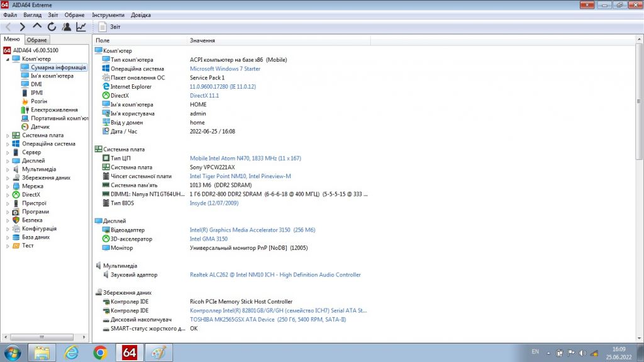This screenshot has height=362, width=644.
Task: Collapse the Комп'ютер tree node
Action: pos(8,59)
